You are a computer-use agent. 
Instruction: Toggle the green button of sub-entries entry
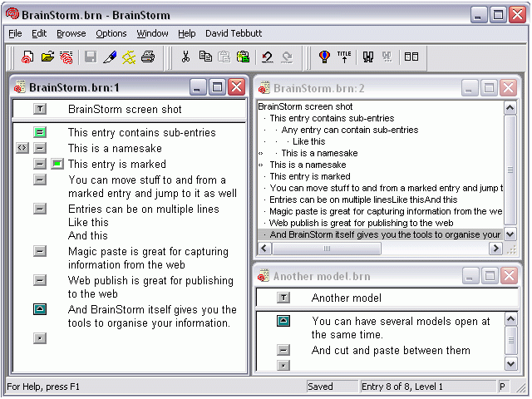pos(40,132)
